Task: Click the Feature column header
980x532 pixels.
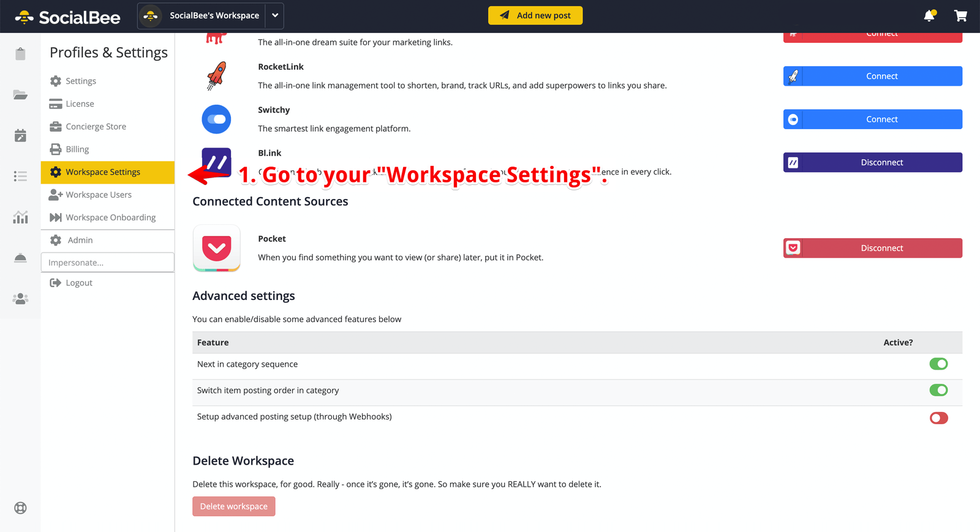Action: 213,343
